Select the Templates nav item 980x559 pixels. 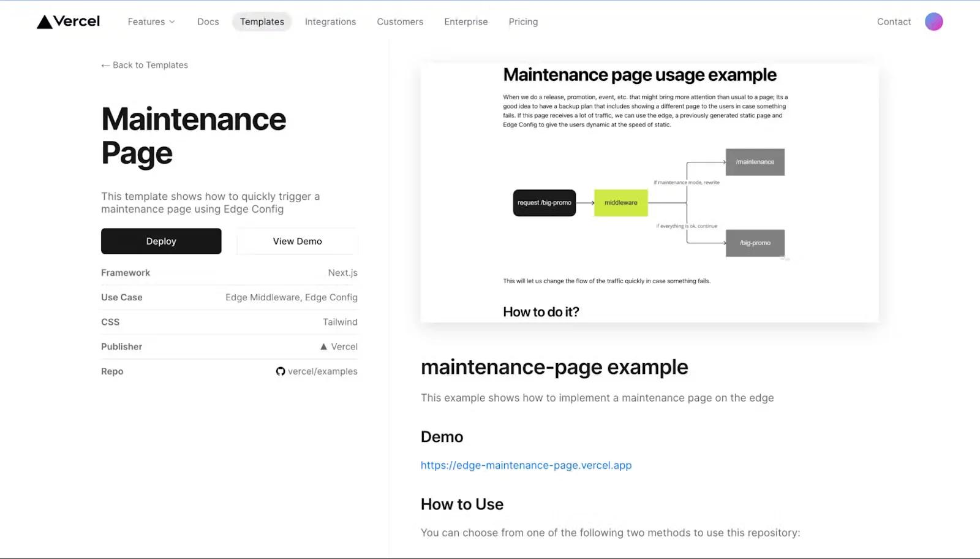262,21
